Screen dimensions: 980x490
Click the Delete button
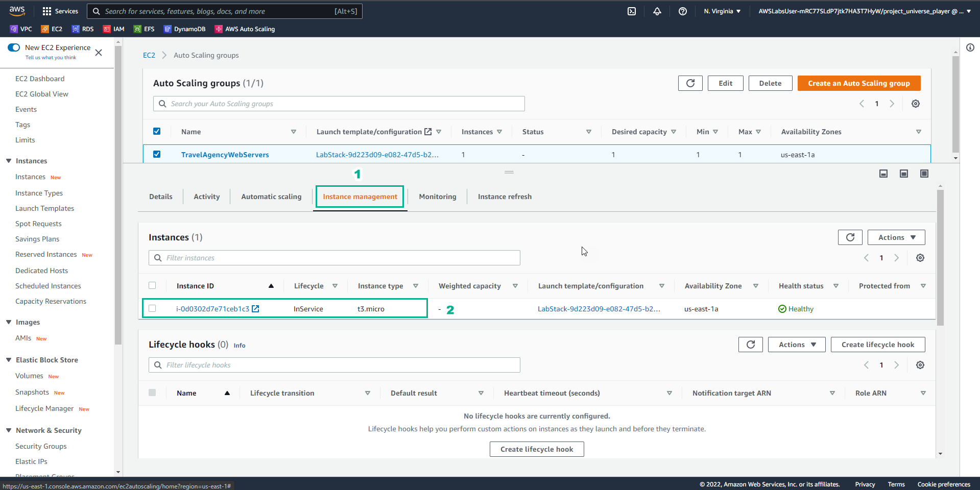(770, 83)
